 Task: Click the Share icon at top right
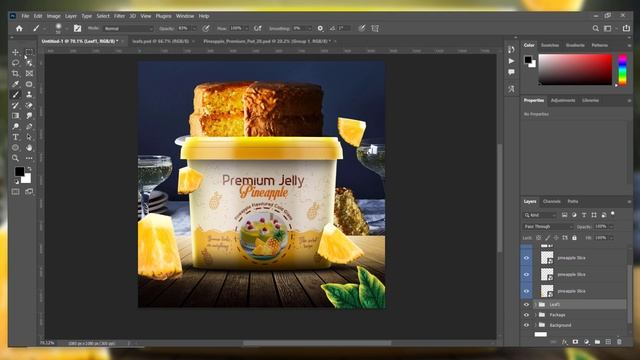pyautogui.click(x=626, y=28)
